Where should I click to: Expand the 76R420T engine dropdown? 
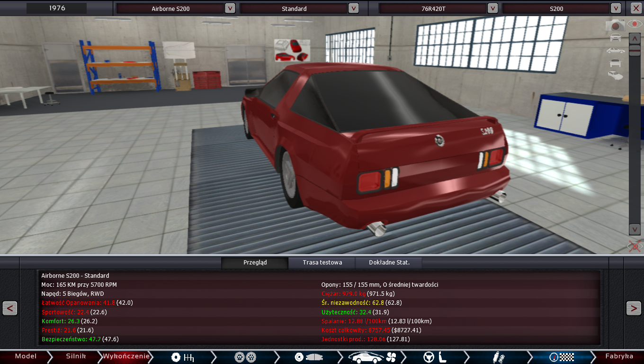(492, 8)
